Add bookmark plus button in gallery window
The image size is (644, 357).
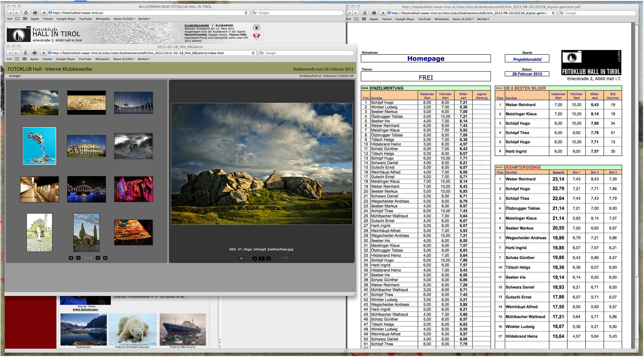coord(43,53)
